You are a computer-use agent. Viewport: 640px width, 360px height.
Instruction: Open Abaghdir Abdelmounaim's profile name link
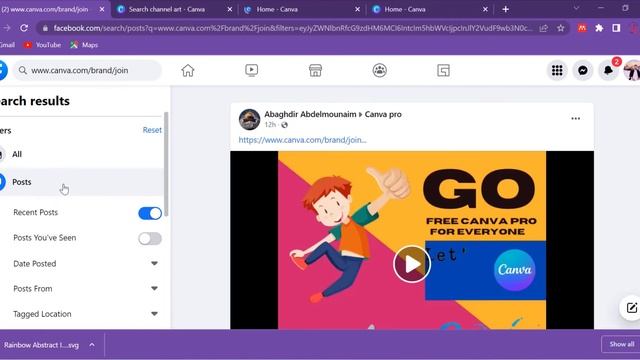click(310, 114)
